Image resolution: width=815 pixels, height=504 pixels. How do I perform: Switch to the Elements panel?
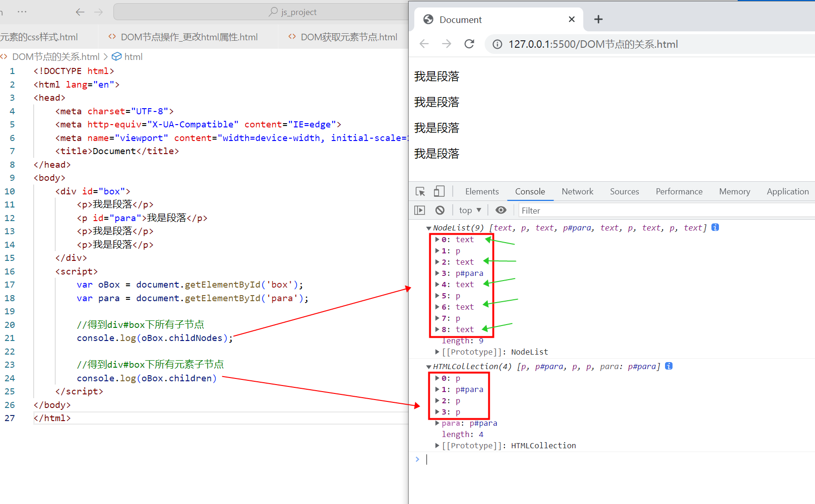(x=482, y=192)
